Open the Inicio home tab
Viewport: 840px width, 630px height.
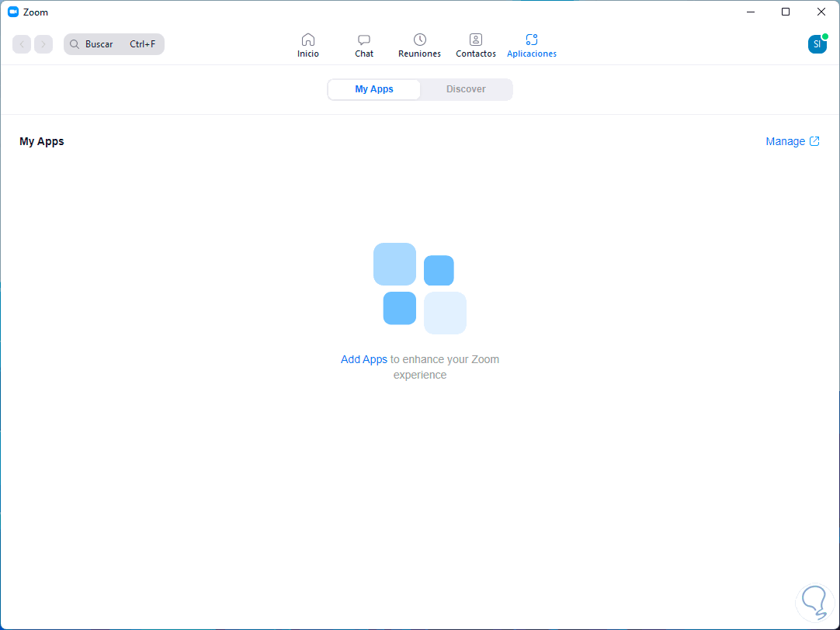(308, 46)
